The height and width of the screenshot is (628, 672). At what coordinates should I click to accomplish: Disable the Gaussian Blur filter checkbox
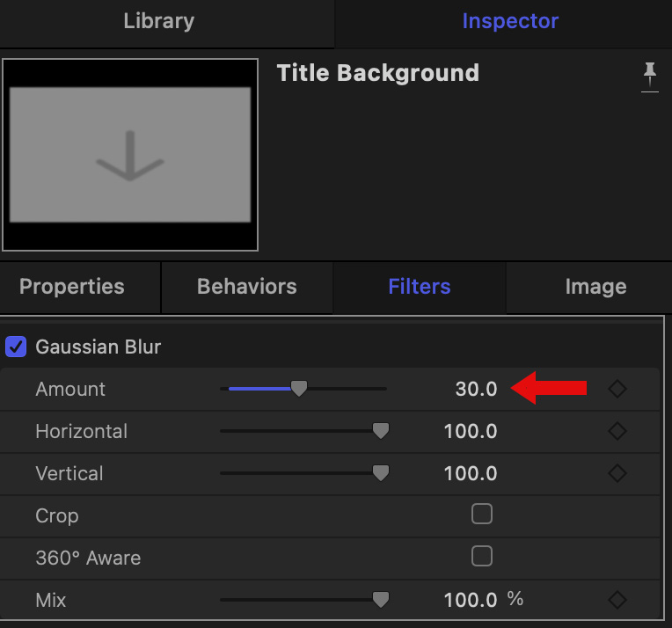(x=16, y=347)
